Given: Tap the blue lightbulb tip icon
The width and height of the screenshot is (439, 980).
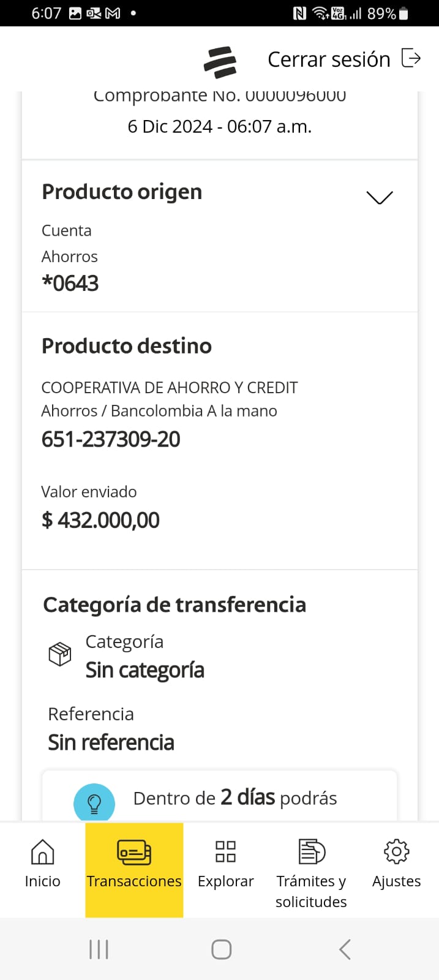Looking at the screenshot, I should coord(94,803).
